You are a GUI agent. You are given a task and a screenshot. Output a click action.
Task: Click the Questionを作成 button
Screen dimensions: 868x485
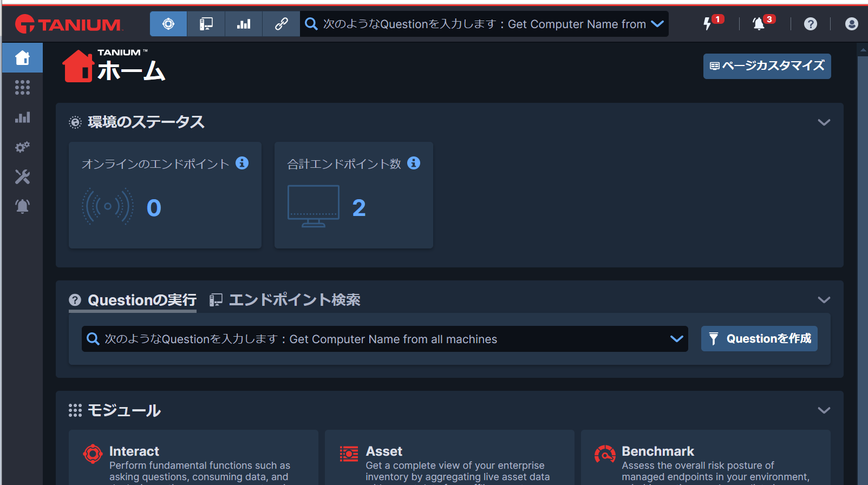(x=759, y=339)
